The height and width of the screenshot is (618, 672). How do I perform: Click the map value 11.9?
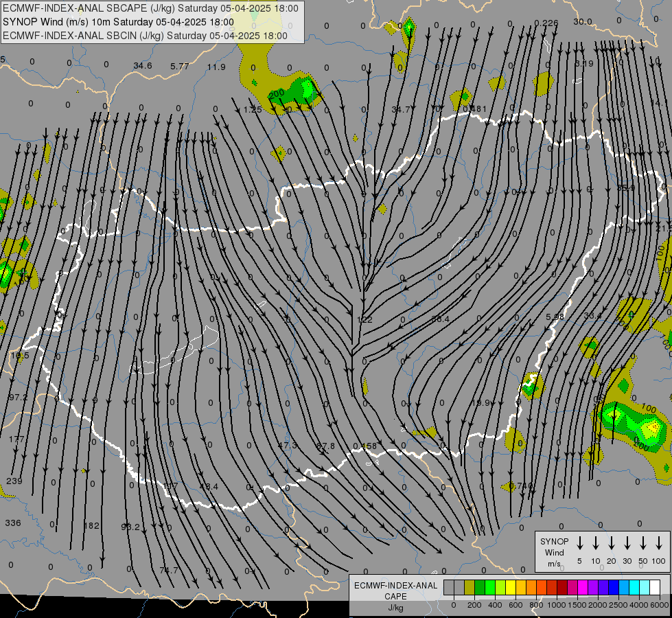pos(216,67)
